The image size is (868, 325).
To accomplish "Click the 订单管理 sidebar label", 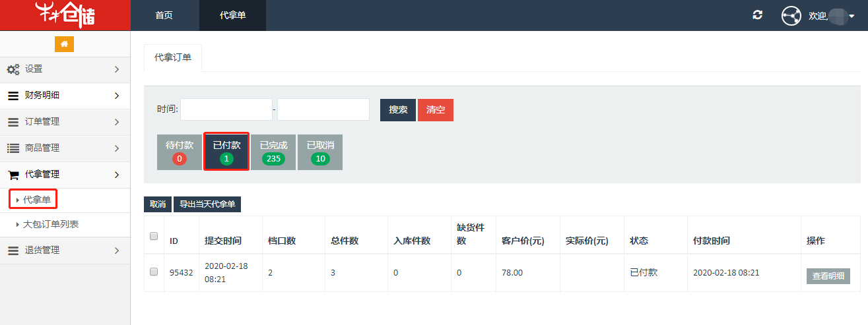I will (x=42, y=121).
